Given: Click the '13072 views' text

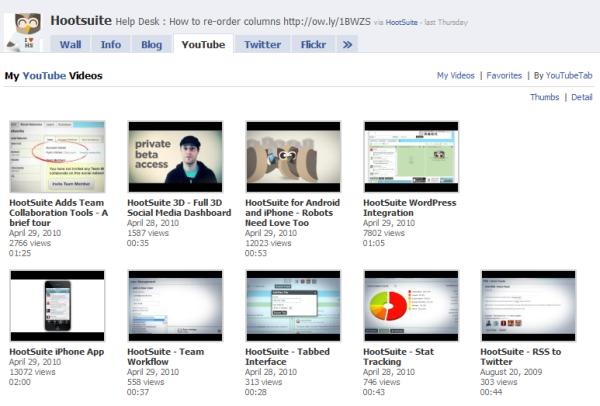Looking at the screenshot, I should [32, 372].
